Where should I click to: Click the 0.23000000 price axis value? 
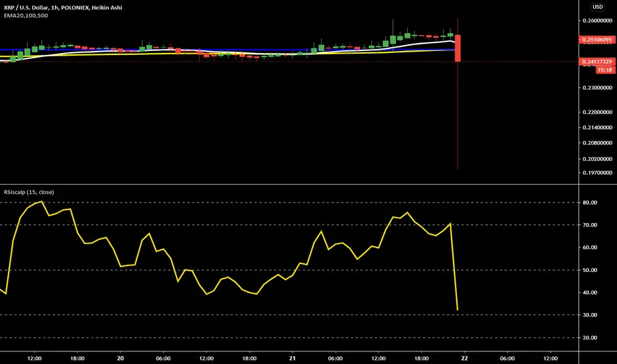pyautogui.click(x=597, y=88)
